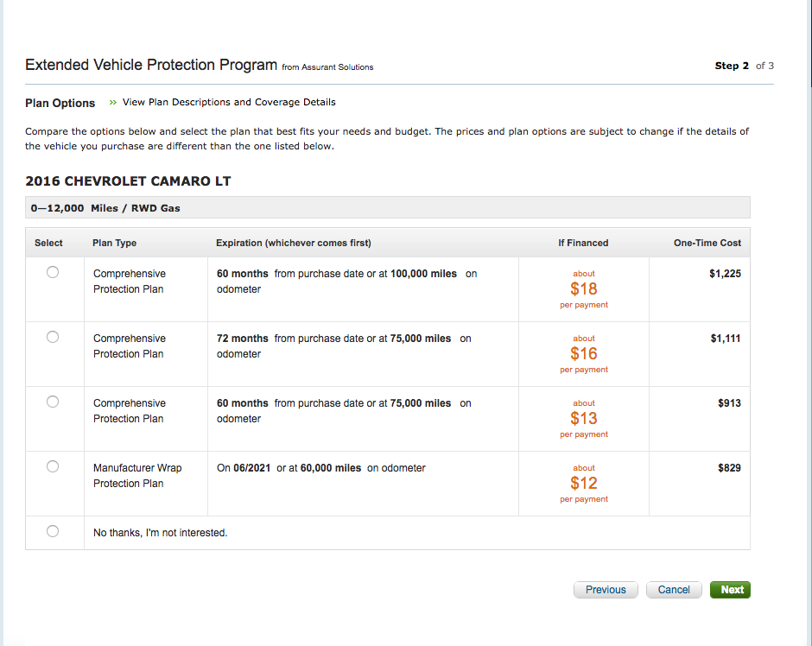Viewport: 812px width, 646px height.
Task: Click the green double-arrow icon beside View Plan
Action: coord(113,103)
